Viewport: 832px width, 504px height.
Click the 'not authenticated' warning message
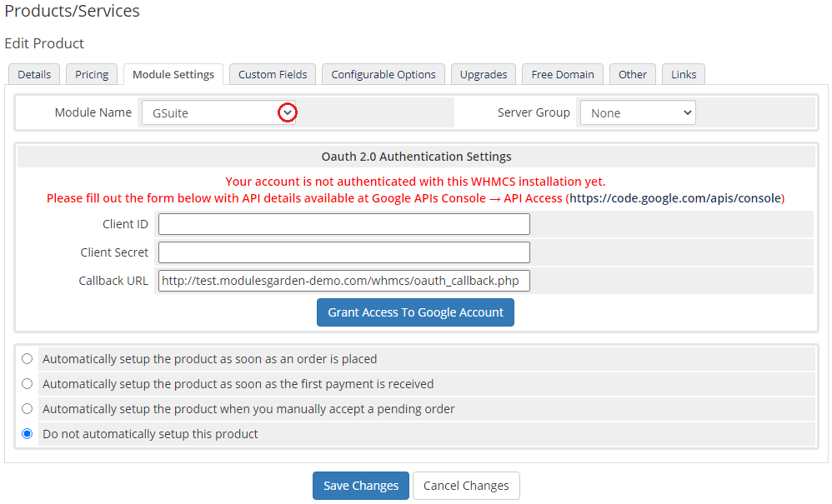[415, 182]
